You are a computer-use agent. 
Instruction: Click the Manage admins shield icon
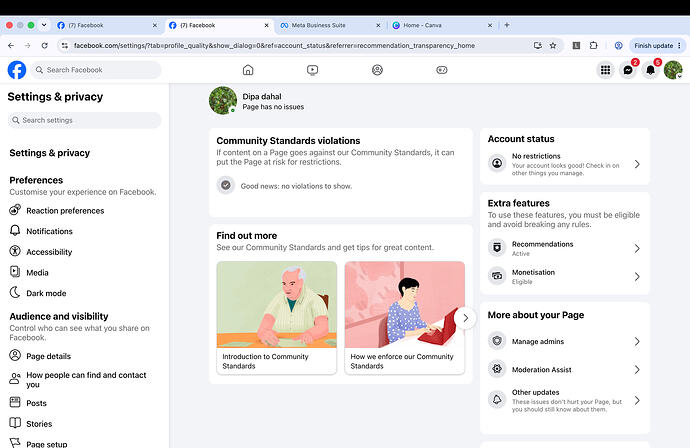[x=497, y=341]
